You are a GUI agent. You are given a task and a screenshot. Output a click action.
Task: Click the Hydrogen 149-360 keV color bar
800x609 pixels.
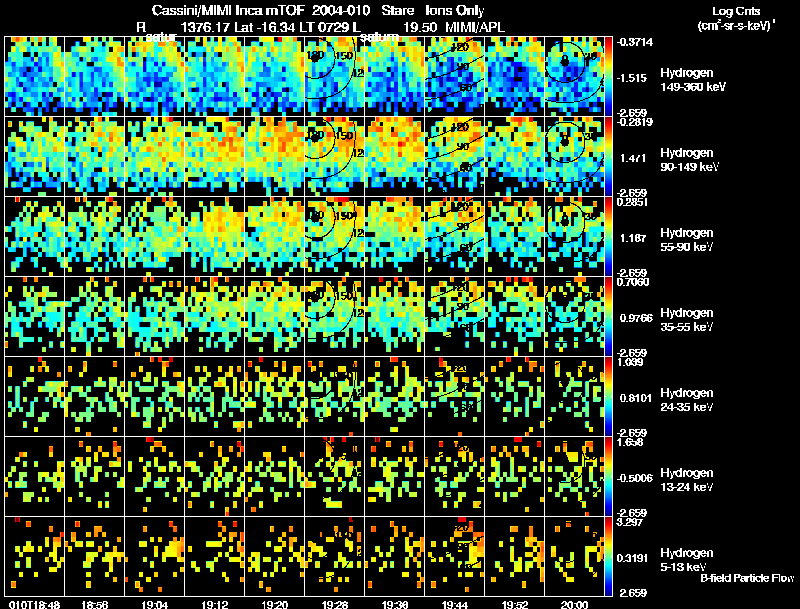[608, 77]
